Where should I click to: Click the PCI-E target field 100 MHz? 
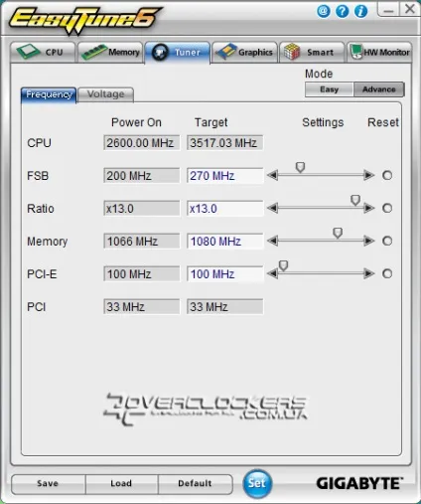225,274
